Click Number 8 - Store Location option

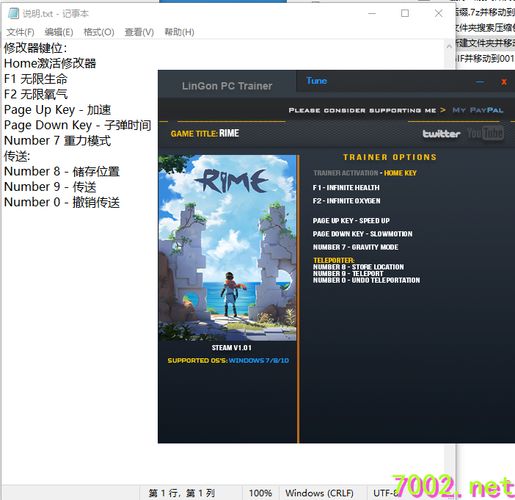point(358,267)
